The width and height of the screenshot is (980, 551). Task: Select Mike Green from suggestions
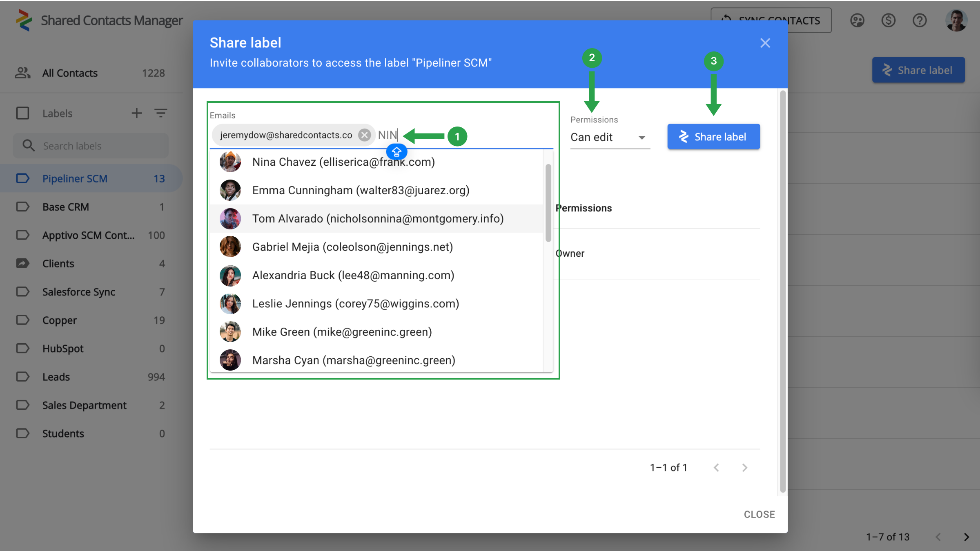pyautogui.click(x=376, y=331)
